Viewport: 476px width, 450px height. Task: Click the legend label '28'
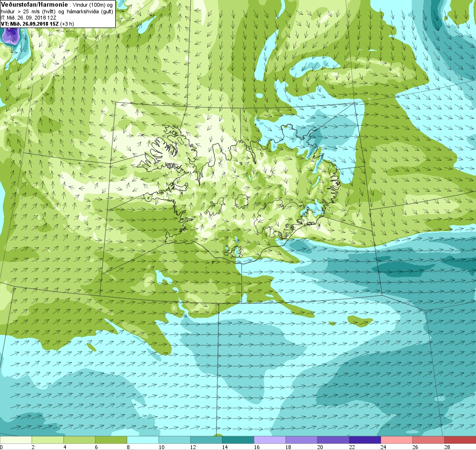[447, 447]
